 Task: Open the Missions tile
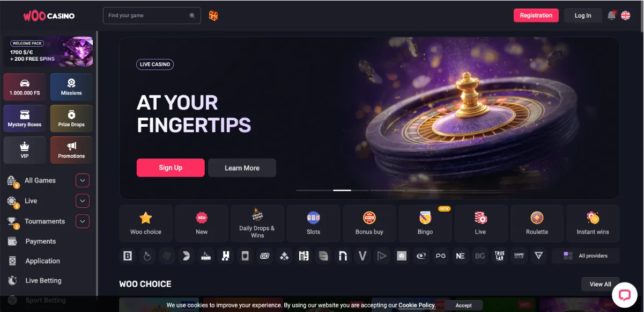[x=71, y=87]
